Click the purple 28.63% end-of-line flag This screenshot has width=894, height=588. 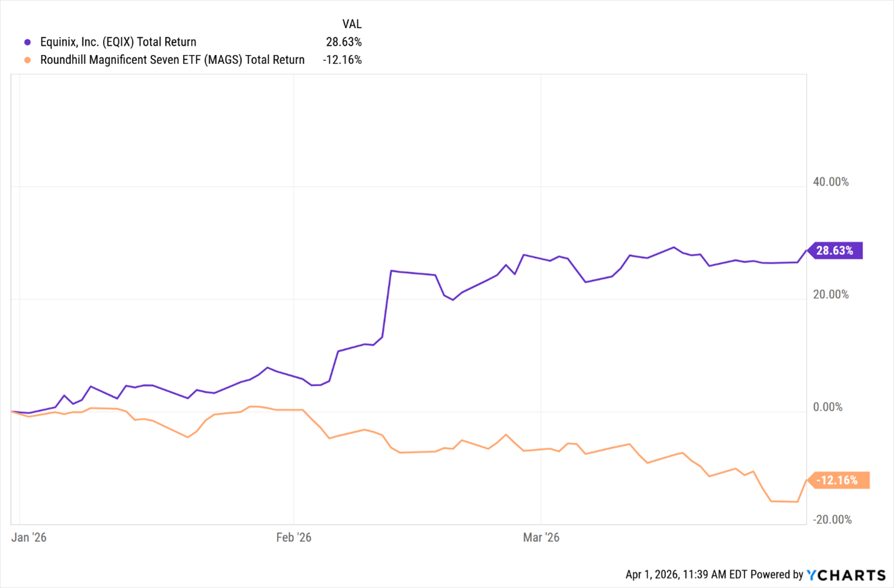tap(835, 251)
